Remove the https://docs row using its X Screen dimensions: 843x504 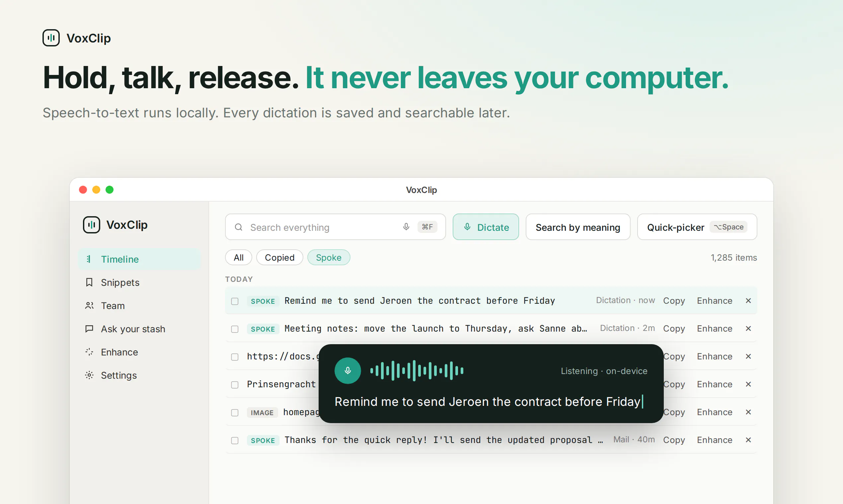748,356
